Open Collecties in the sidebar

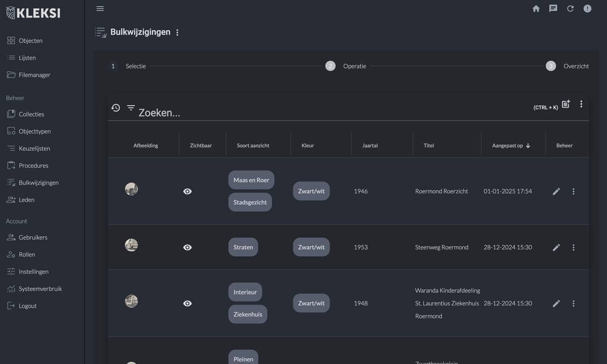[x=31, y=114]
